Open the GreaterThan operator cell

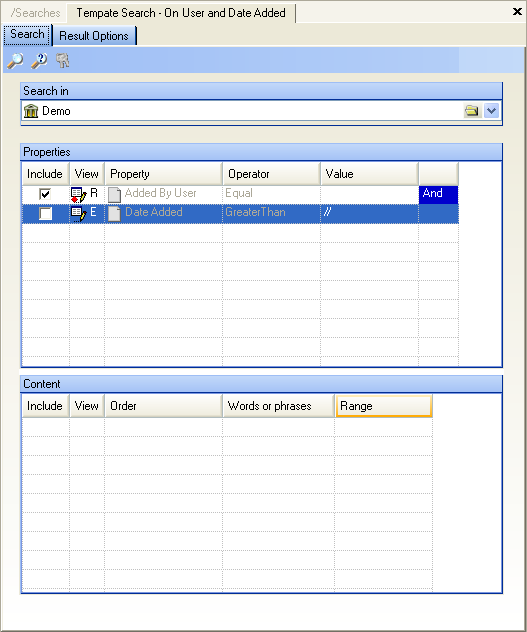click(x=271, y=214)
